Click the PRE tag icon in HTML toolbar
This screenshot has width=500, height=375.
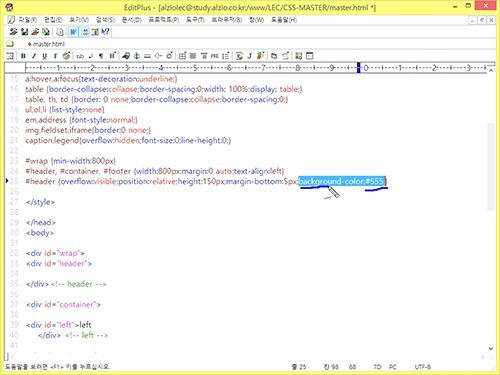pos(215,56)
